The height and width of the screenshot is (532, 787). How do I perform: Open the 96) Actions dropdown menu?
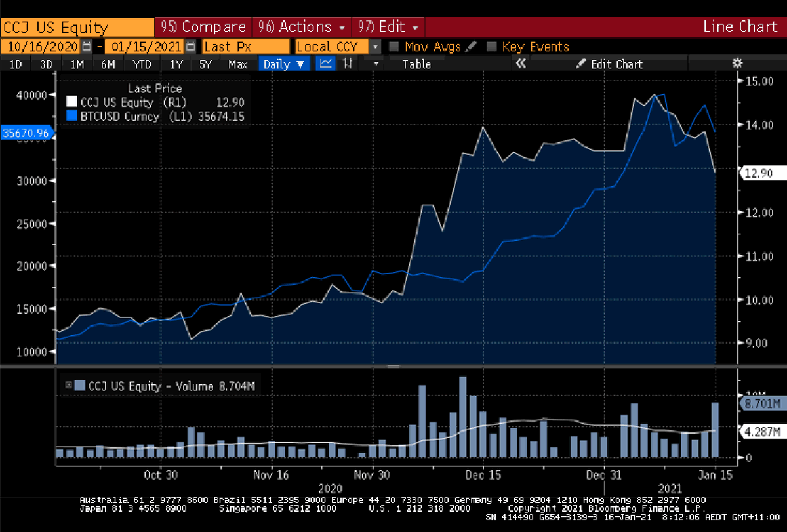(301, 27)
